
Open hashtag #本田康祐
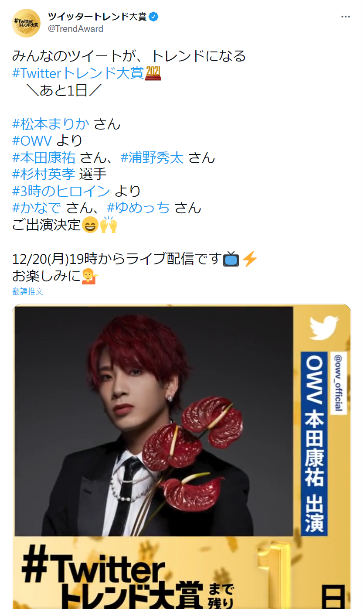(x=44, y=157)
